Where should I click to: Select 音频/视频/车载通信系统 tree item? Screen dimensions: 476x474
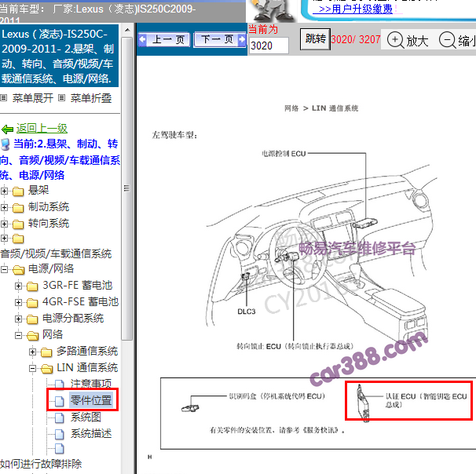pos(56,253)
